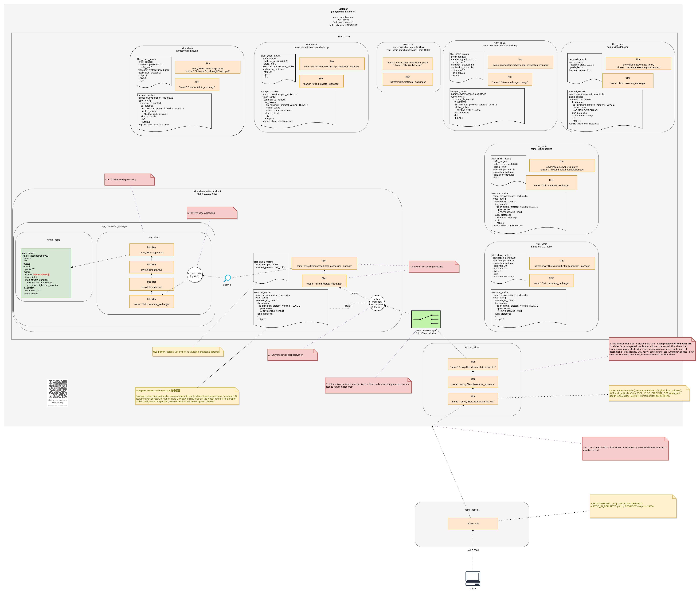Click the yellow iptables ISTIO_INBOUND note
Screen dimensions: 700x594
[x=633, y=506]
